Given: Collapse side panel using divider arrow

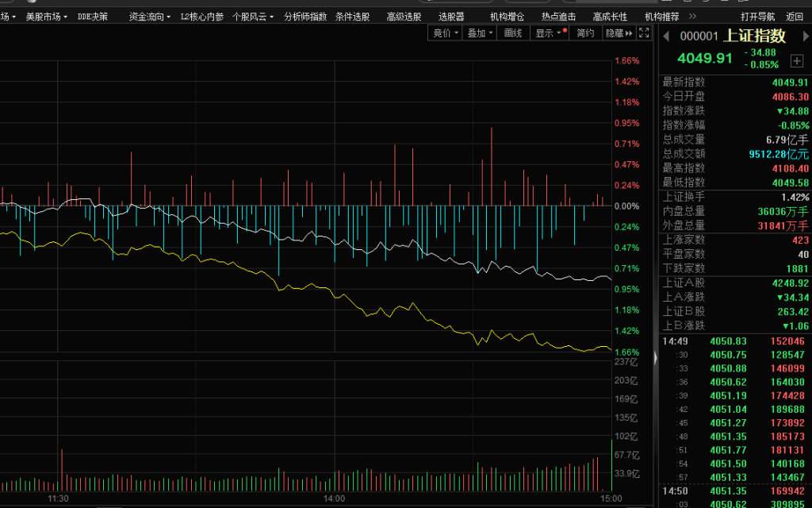Looking at the screenshot, I should coord(655,359).
